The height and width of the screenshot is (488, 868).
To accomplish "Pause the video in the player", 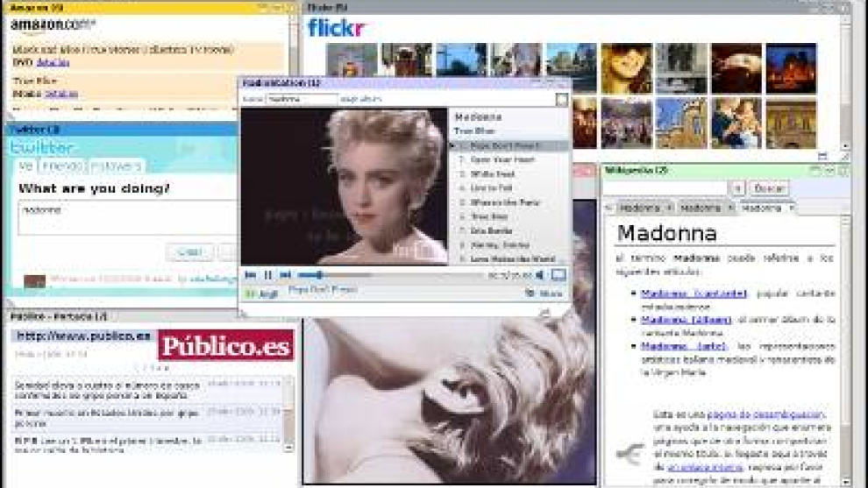I will click(268, 275).
